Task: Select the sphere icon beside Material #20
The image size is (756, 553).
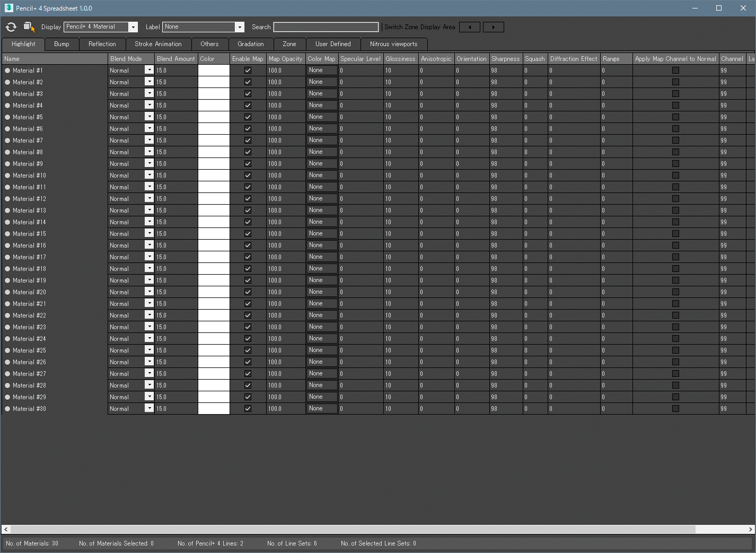Action: point(7,292)
